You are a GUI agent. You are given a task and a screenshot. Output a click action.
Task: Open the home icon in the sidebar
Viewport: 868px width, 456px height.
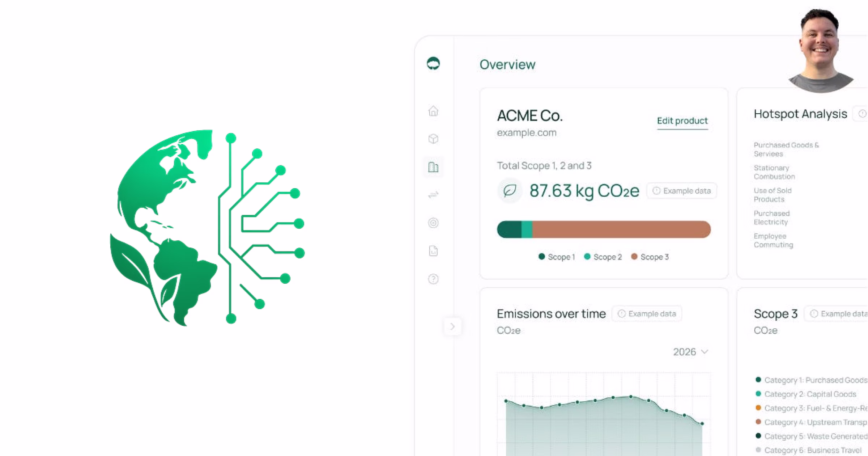click(x=433, y=111)
